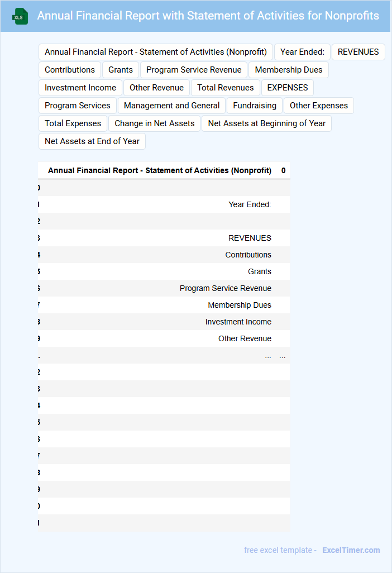
Task: Select Net Assets at Beginning of Year tag
Action: pyautogui.click(x=267, y=123)
